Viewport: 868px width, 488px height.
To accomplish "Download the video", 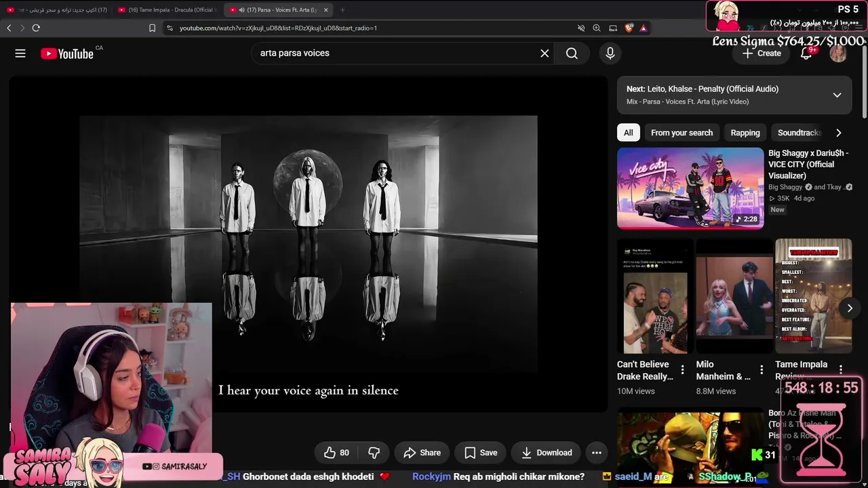I will click(x=547, y=453).
